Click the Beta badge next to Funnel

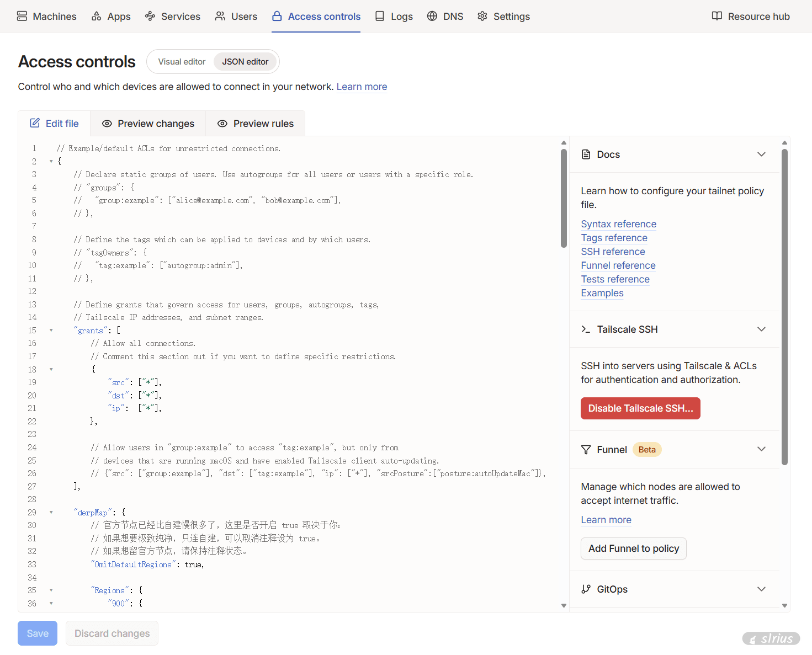pos(647,450)
